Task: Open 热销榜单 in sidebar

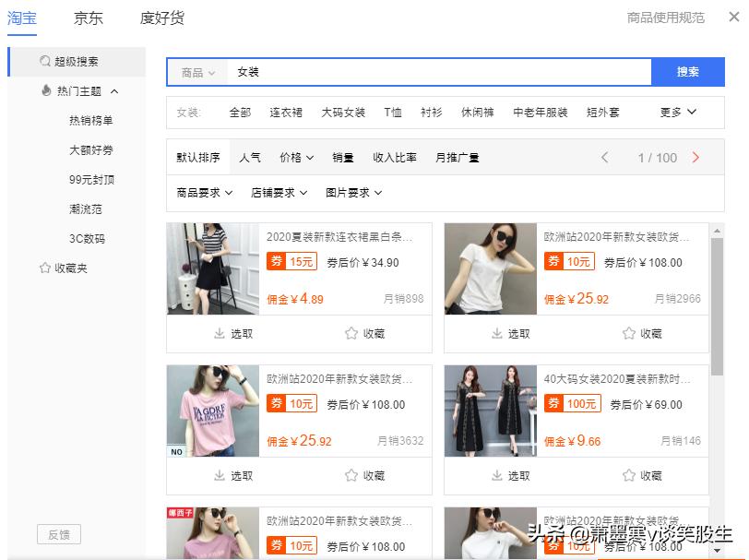Action: tap(91, 121)
